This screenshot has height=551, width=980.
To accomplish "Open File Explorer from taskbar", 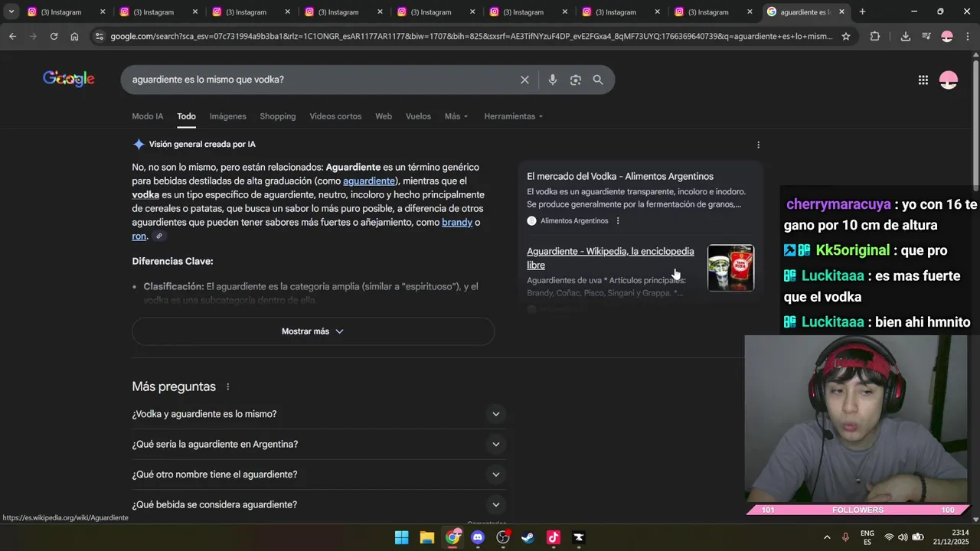I will (427, 537).
